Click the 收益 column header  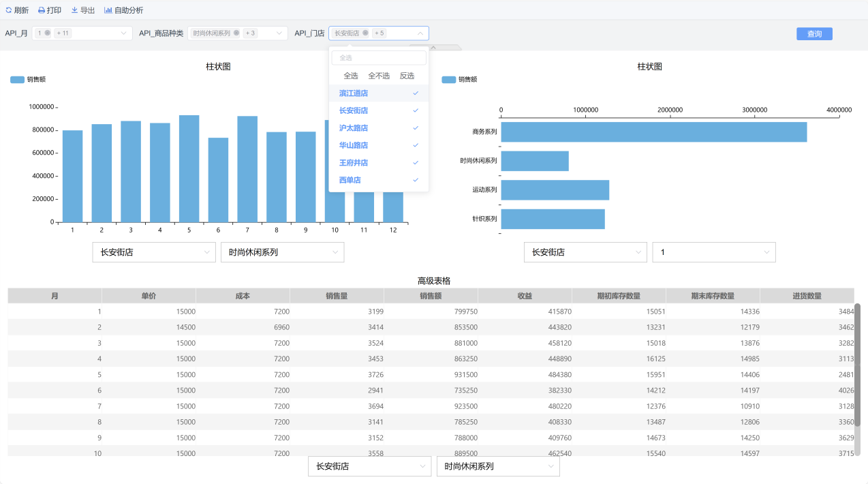[525, 296]
